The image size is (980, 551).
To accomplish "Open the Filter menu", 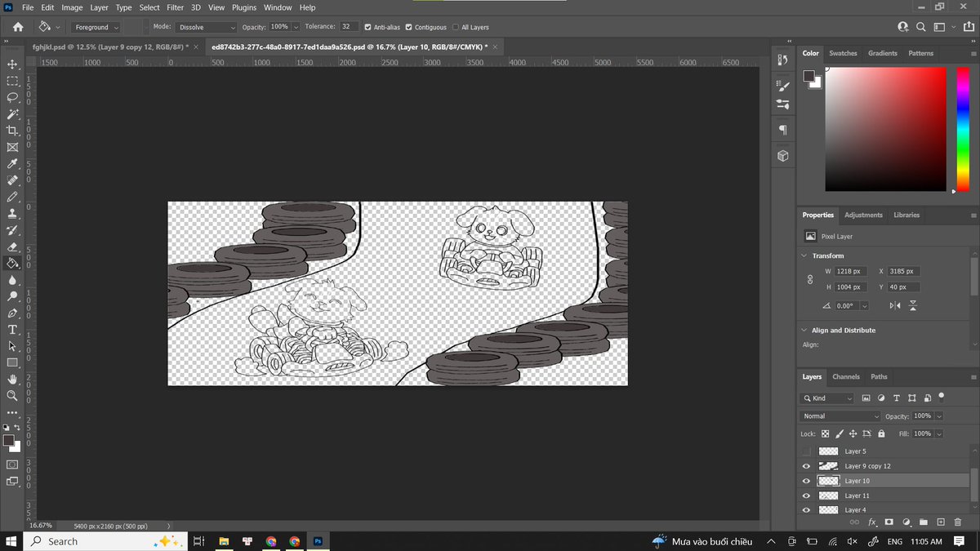I will point(175,7).
